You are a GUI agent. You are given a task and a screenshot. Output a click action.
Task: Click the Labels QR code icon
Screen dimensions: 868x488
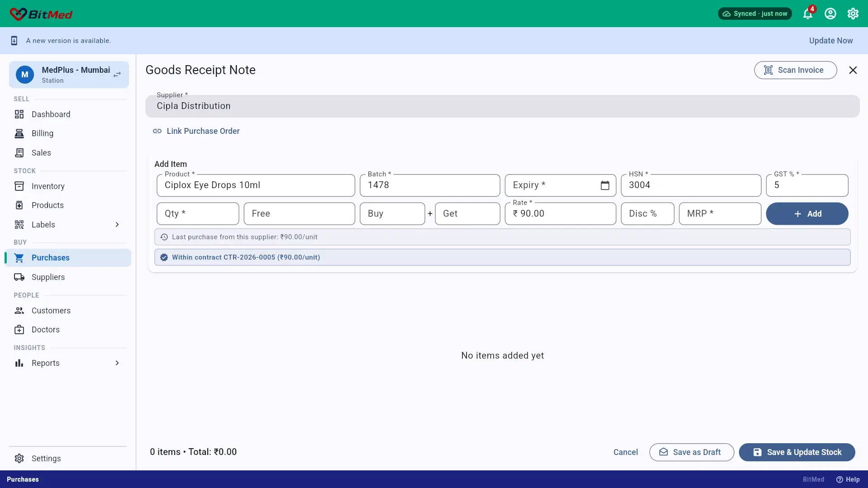pos(19,225)
